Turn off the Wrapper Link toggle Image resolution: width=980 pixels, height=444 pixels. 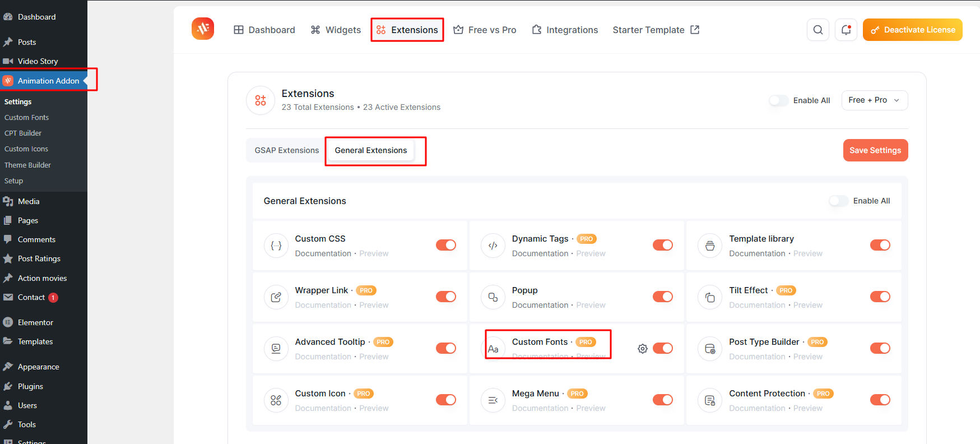tap(446, 297)
